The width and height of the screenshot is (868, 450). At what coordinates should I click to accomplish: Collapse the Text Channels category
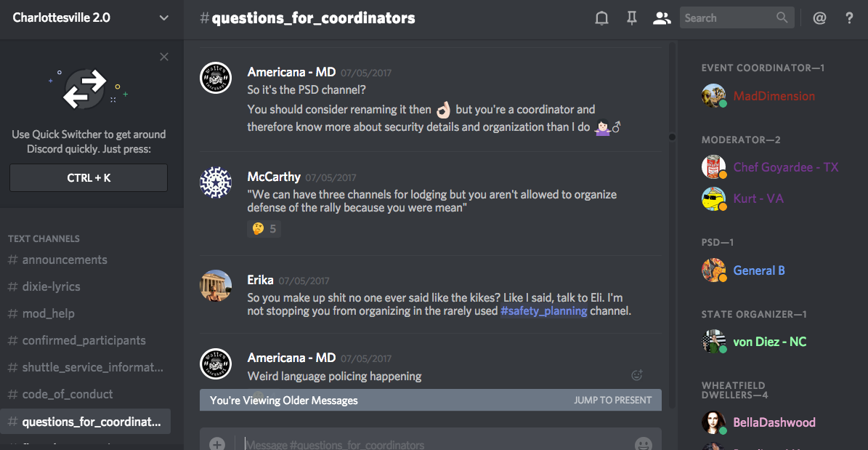click(44, 238)
